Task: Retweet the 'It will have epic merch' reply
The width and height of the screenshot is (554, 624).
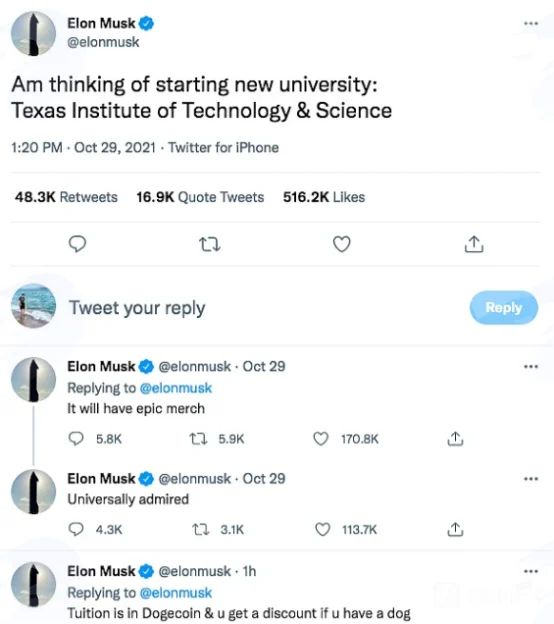Action: coord(198,439)
